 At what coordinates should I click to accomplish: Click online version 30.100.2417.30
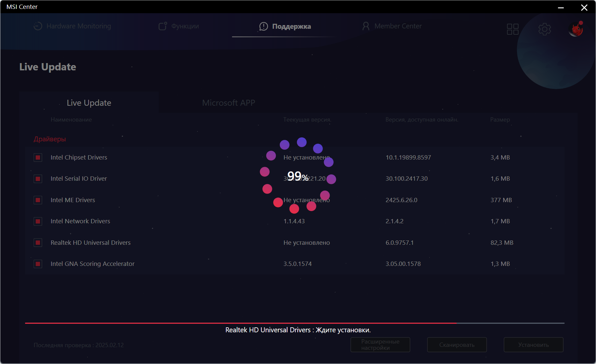tap(407, 179)
